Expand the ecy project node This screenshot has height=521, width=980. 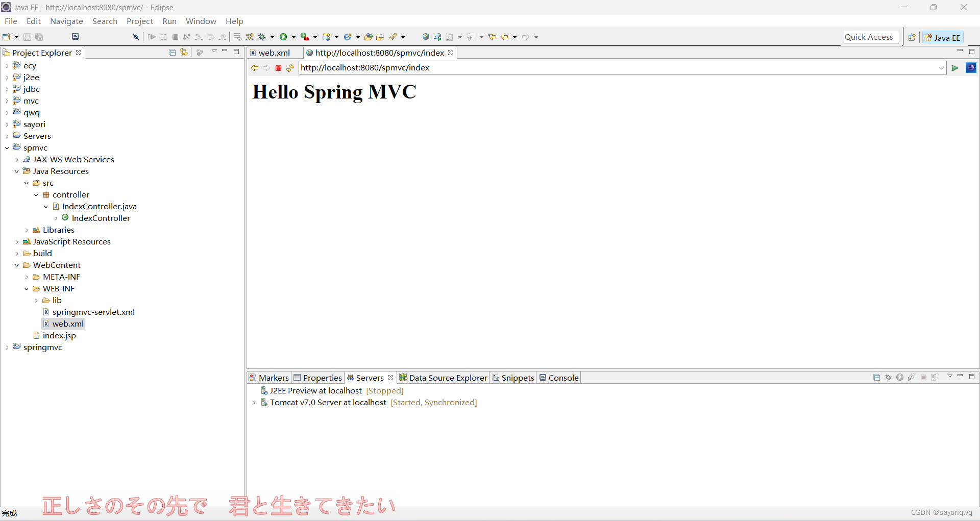click(7, 66)
